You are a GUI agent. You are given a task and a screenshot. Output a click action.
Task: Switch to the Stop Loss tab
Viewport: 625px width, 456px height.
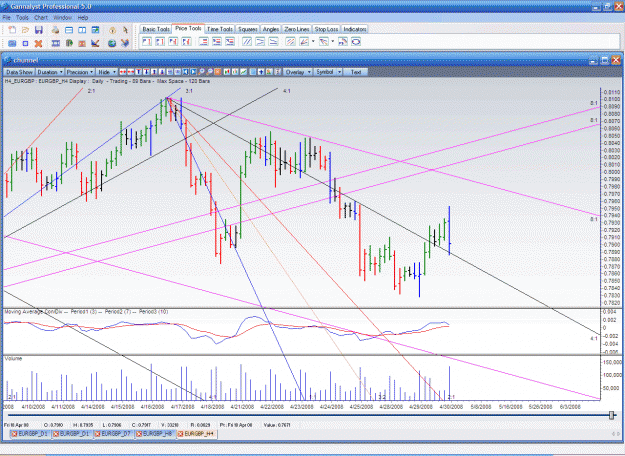(x=326, y=29)
